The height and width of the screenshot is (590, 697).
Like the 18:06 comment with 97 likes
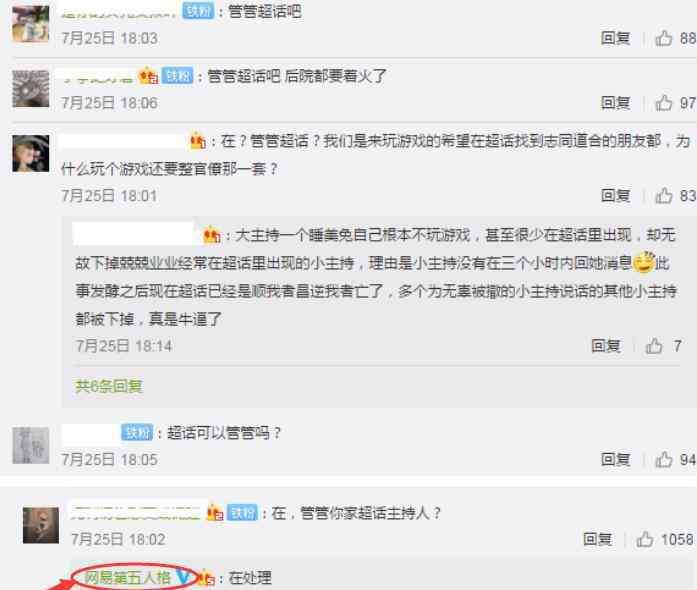tap(663, 103)
